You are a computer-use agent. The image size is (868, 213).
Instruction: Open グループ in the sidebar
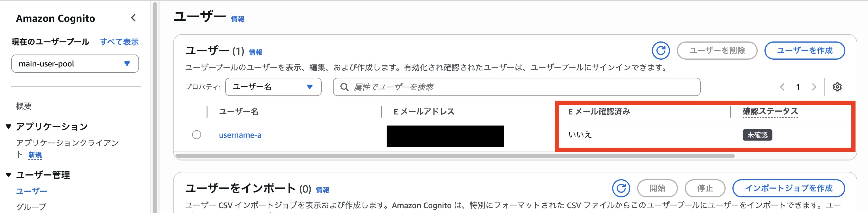[x=31, y=206]
